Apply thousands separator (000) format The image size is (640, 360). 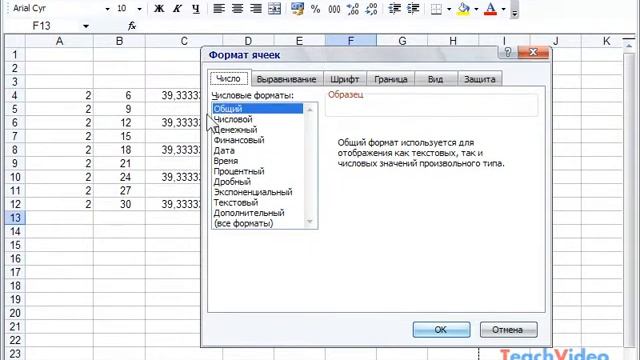(334, 9)
